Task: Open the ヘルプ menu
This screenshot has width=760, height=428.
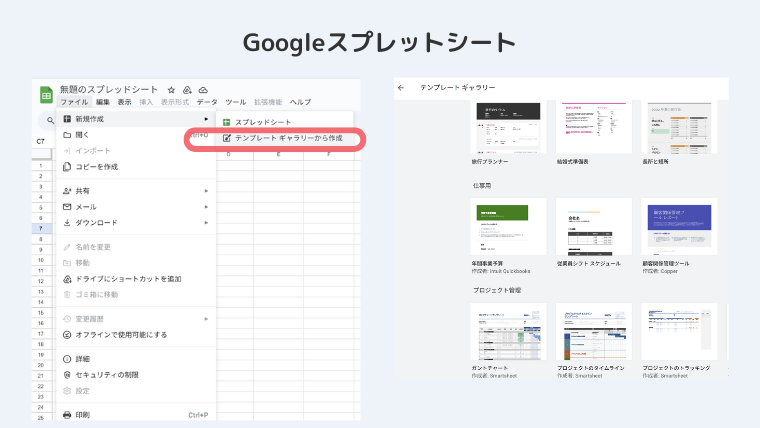Action: point(301,102)
